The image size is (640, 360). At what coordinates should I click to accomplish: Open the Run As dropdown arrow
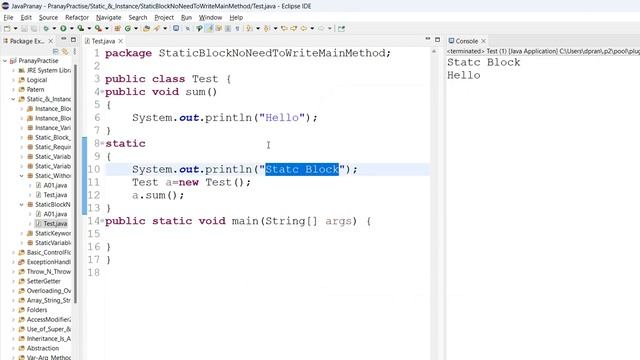tap(71, 29)
